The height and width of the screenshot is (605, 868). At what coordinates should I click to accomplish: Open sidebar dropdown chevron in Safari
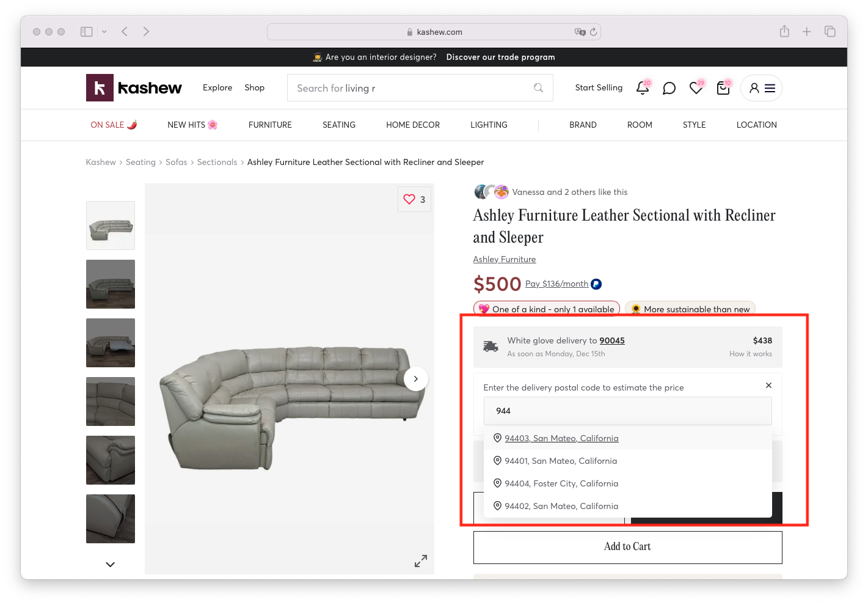click(104, 32)
